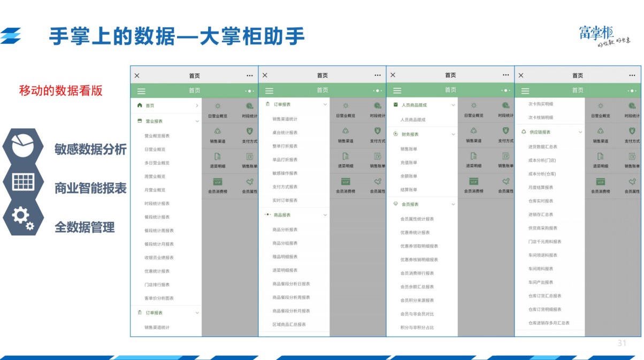This screenshot has width=644, height=360.
Task: Open the 销售账单 receipt icon
Action: coord(249,157)
